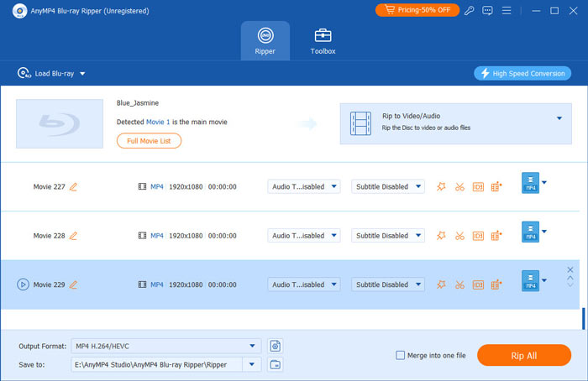The width and height of the screenshot is (588, 381).
Task: Rename Movie 228 with pencil icon
Action: tap(74, 236)
